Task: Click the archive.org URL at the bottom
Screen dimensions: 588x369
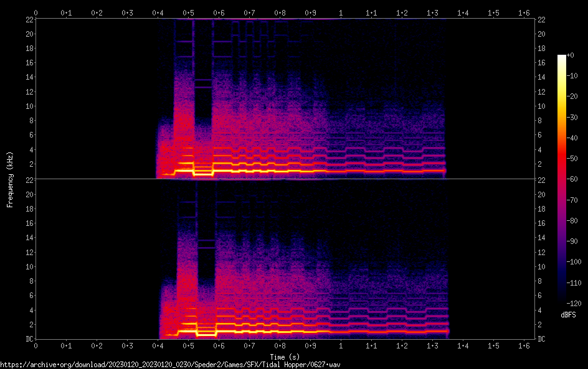Action: click(170, 365)
